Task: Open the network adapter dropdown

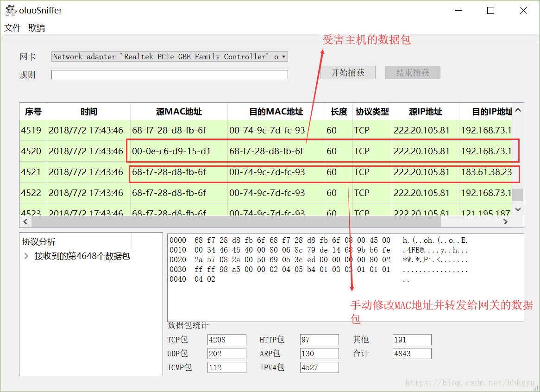Action: [170, 57]
